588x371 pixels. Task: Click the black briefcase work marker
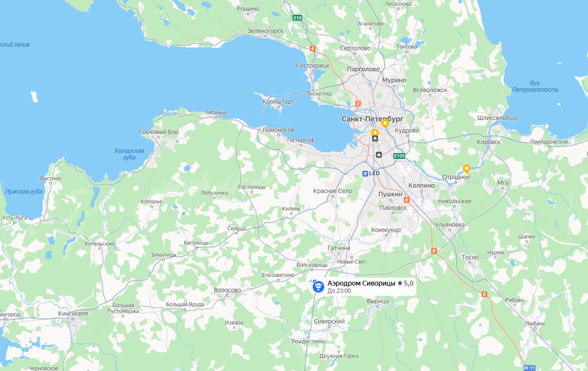tap(379, 155)
